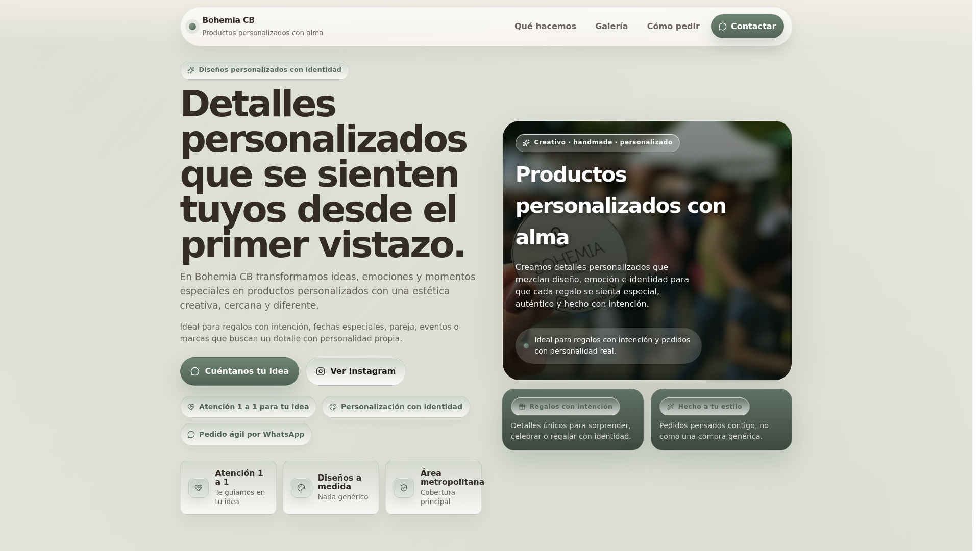Viewport: 980px width, 551px height.
Task: Click the Detalles personalizados main headline
Action: click(x=323, y=174)
